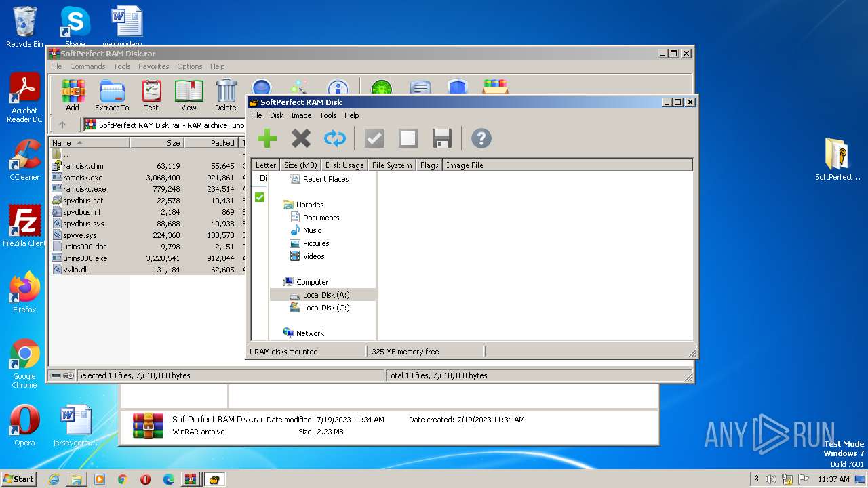Sort by Packed column in WinRAR
This screenshot has width=868, height=488.
[x=211, y=143]
